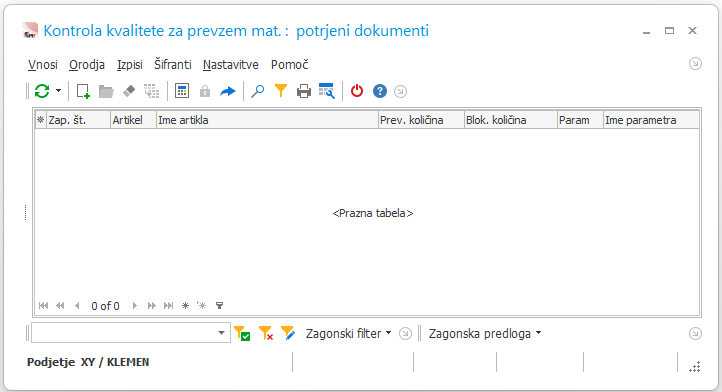The image size is (722, 392).
Task: Click the green refresh icon
Action: click(x=42, y=91)
